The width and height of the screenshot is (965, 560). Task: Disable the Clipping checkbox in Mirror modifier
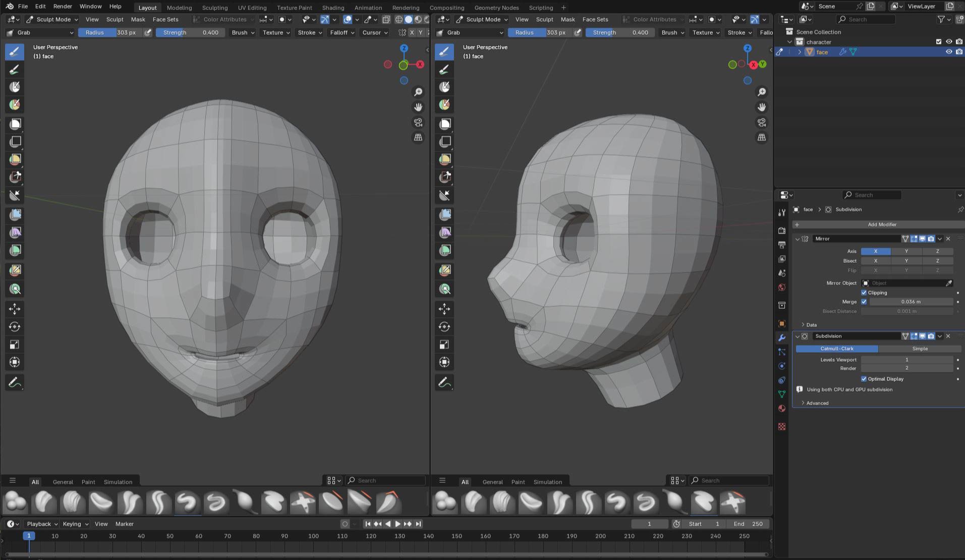pos(864,293)
